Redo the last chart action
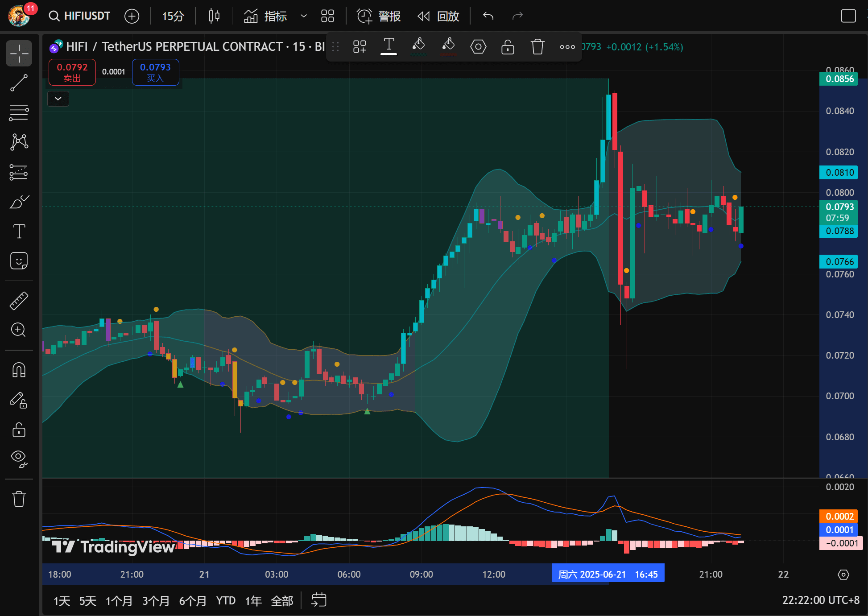Screen dimensions: 868x616 pyautogui.click(x=517, y=16)
